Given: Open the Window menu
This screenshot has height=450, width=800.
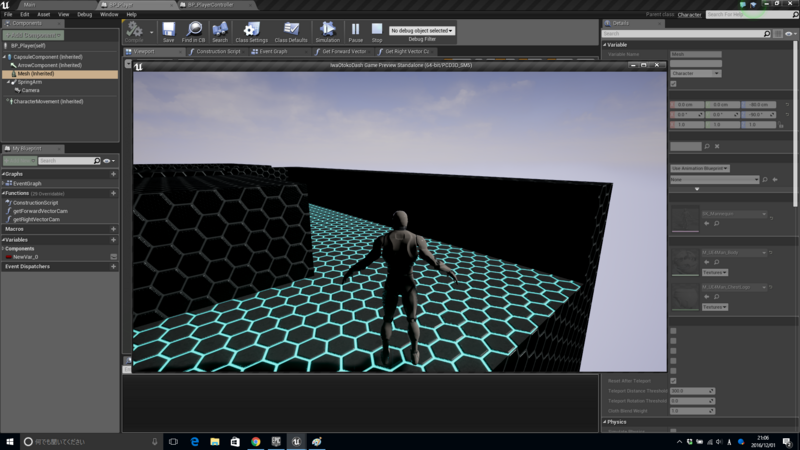Looking at the screenshot, I should [109, 14].
